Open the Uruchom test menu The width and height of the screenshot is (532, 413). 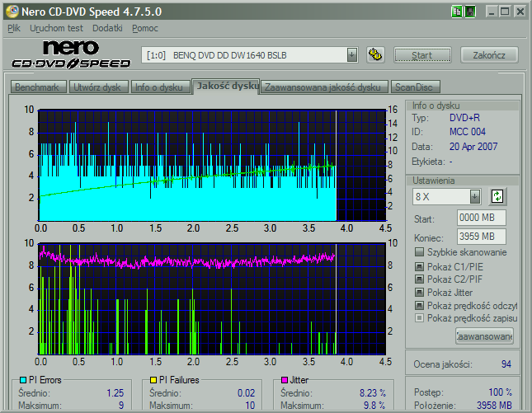point(56,28)
